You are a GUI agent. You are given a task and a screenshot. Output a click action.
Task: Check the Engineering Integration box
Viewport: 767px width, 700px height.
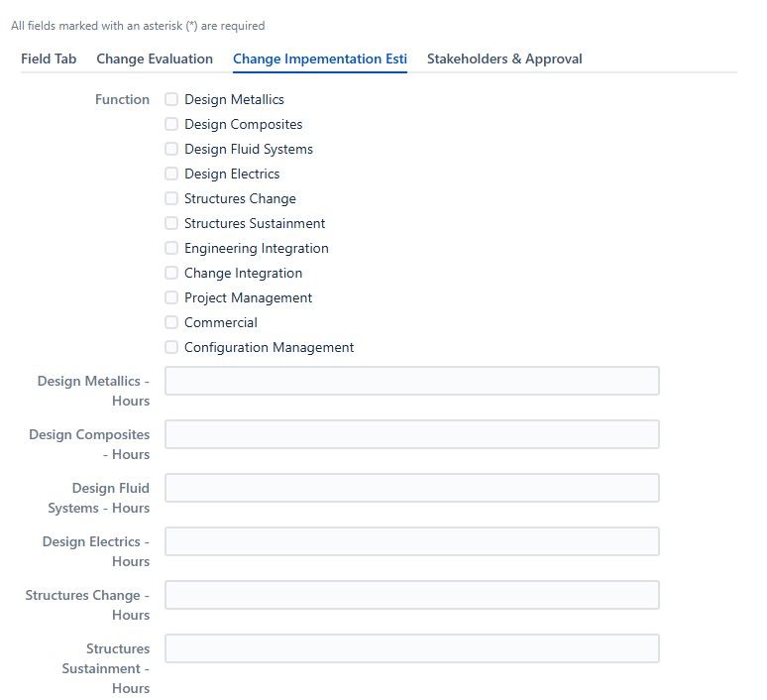click(171, 248)
